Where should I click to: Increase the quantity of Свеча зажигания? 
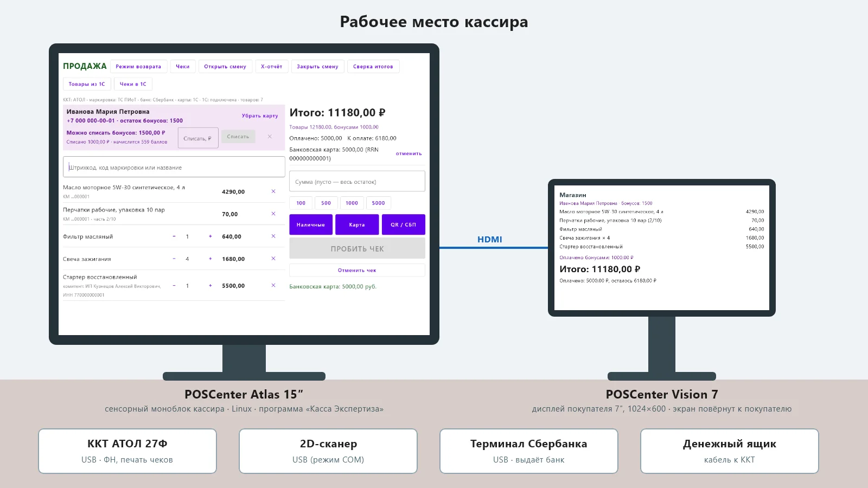pos(210,259)
